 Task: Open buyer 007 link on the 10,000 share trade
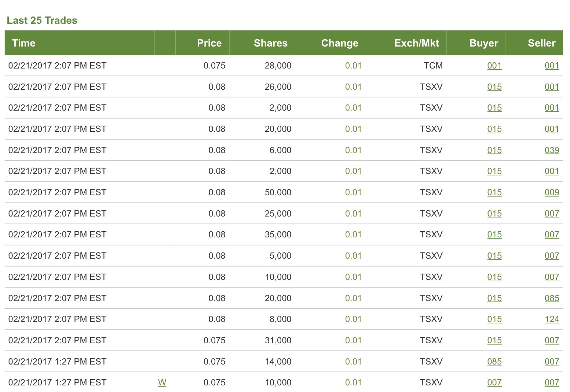coord(494,382)
